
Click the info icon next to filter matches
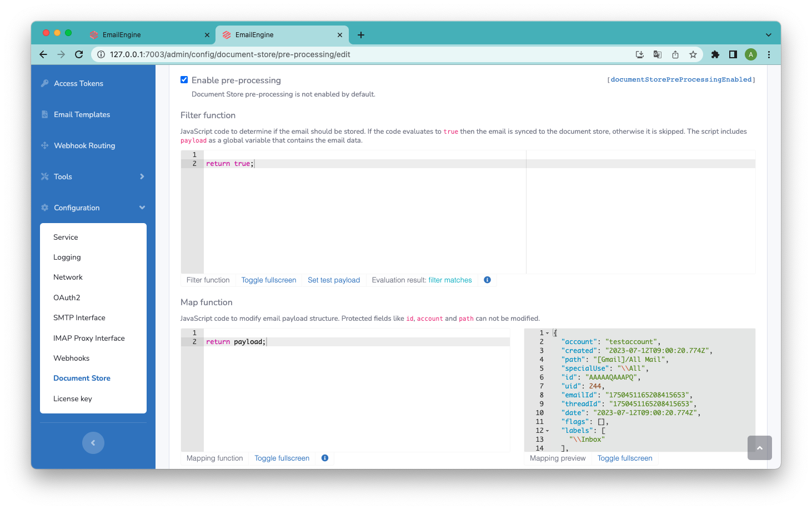click(487, 280)
